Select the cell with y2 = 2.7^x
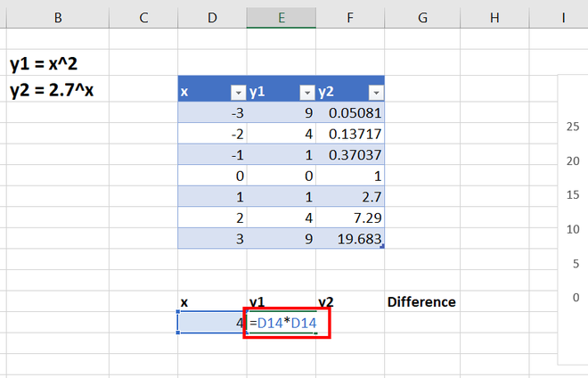The image size is (588, 378). (x=52, y=89)
